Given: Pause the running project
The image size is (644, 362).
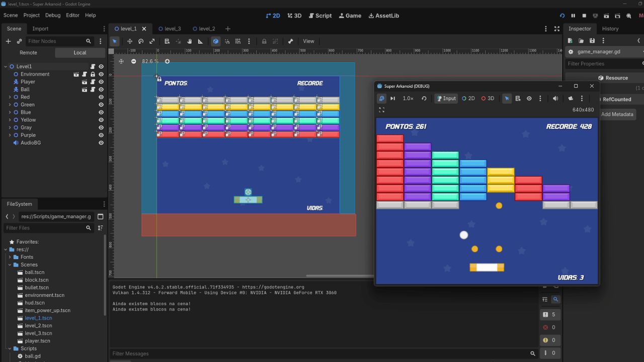Looking at the screenshot, I should 573,16.
